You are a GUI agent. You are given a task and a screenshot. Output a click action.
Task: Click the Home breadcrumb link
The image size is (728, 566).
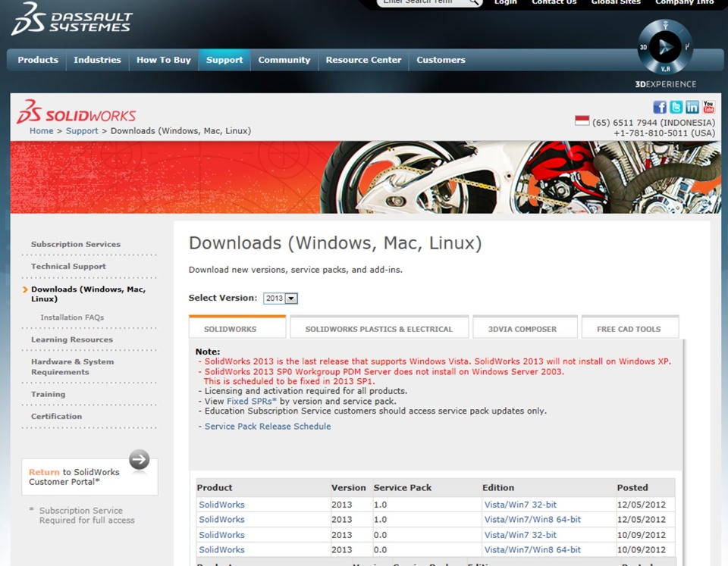[41, 131]
